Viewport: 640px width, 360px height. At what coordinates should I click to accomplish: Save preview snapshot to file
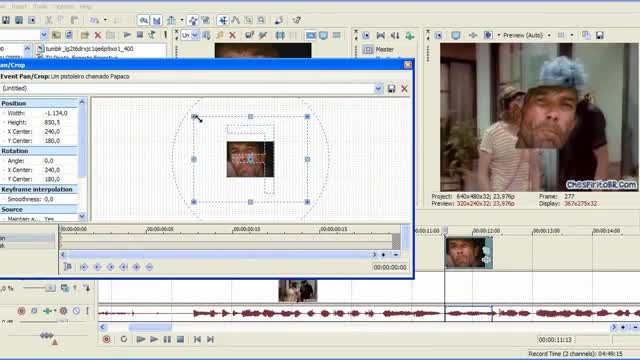pyautogui.click(x=600, y=36)
